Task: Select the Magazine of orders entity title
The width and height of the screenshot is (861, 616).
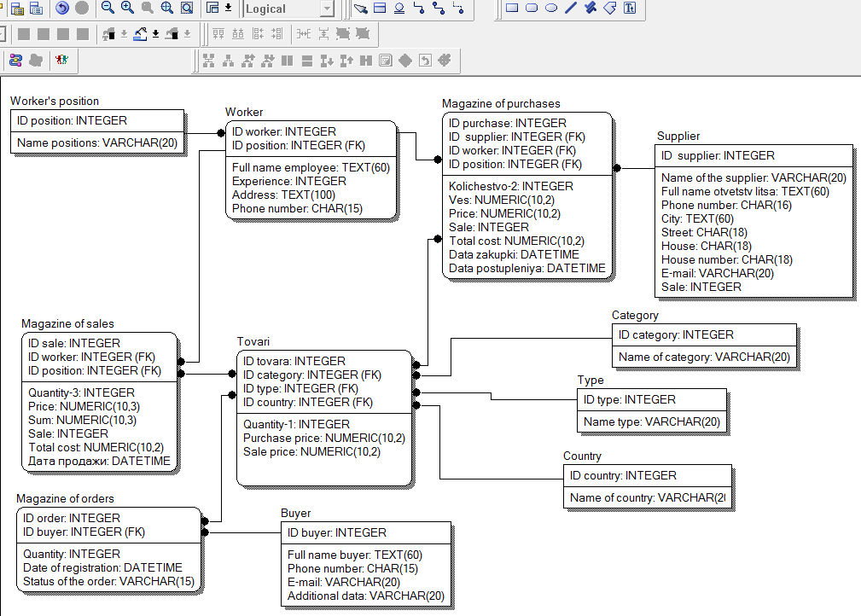Action: click(x=65, y=498)
